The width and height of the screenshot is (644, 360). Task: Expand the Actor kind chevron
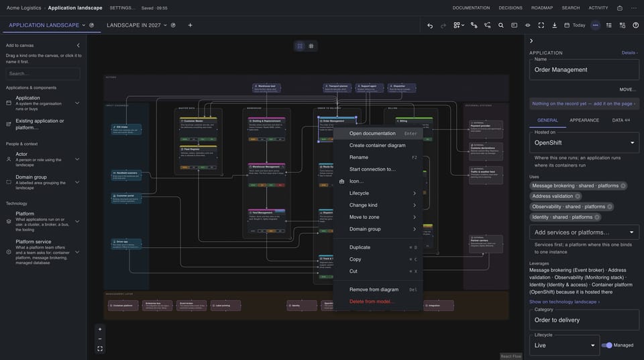tap(77, 159)
